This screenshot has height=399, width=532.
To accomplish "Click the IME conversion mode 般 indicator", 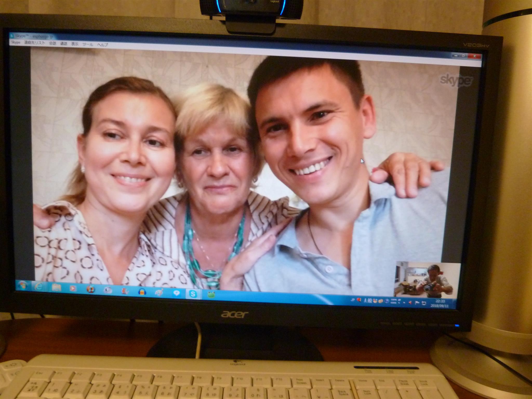I will (370, 301).
